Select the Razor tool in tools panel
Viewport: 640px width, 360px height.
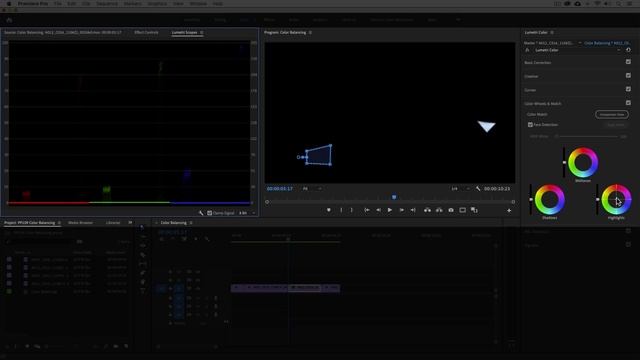pyautogui.click(x=142, y=255)
